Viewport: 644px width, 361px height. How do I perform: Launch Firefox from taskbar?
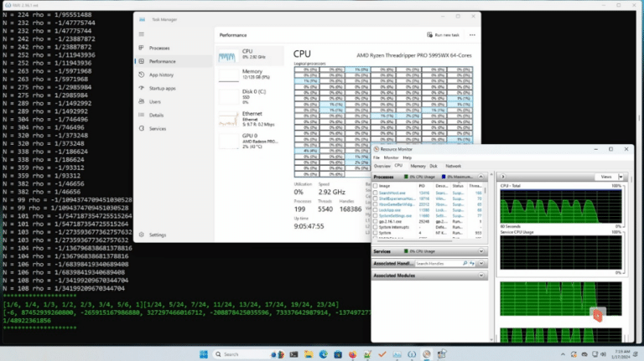click(353, 354)
